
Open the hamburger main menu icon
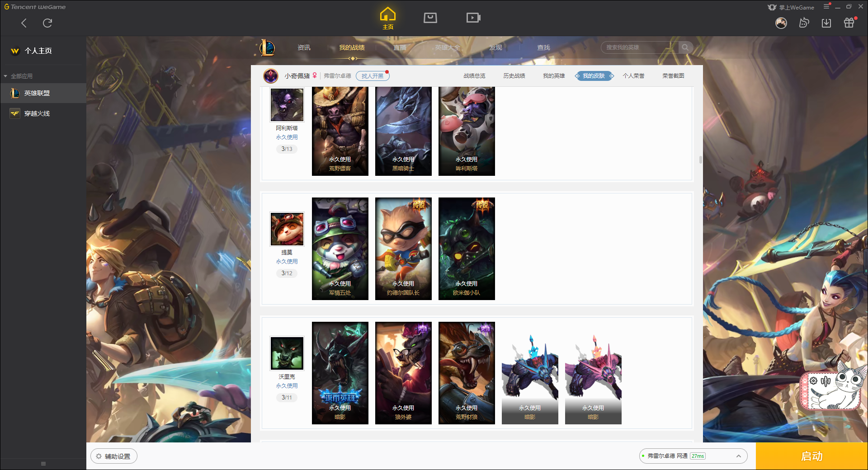[826, 6]
